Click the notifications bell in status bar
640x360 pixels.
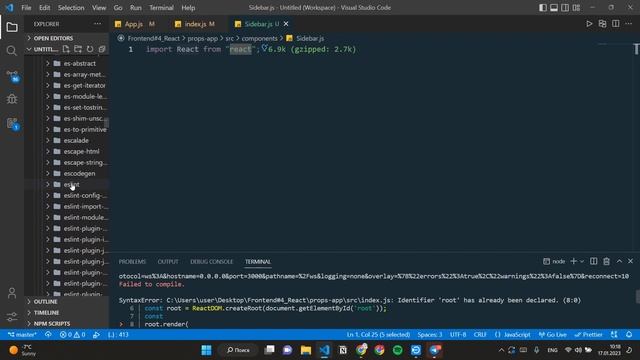click(629, 335)
